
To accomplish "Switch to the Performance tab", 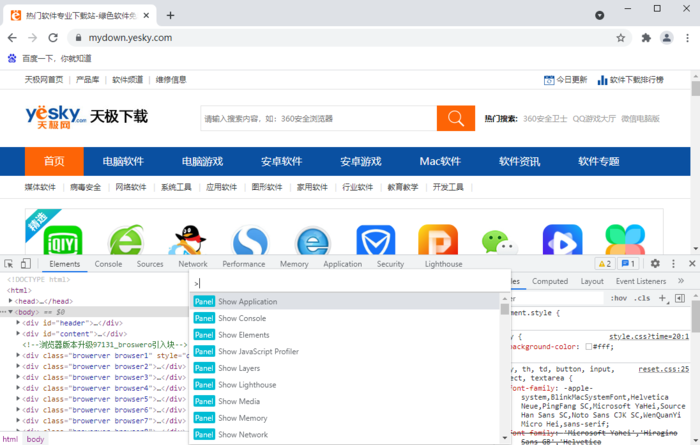I will [244, 264].
